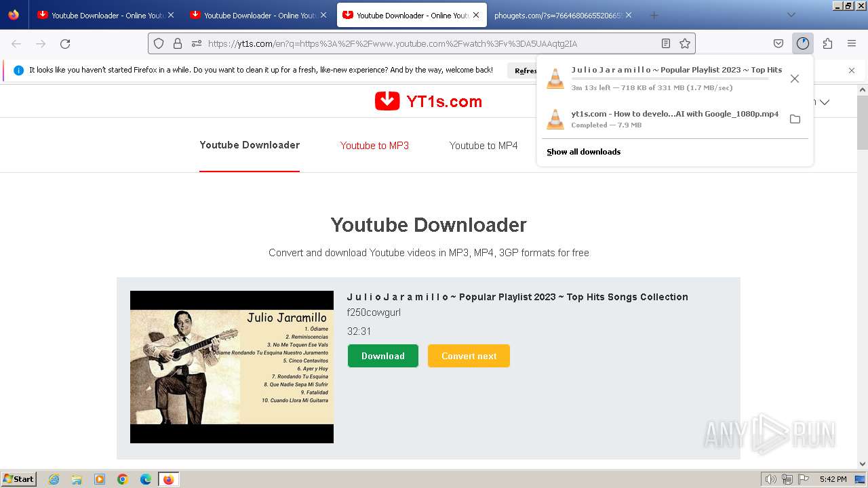This screenshot has width=868, height=488.
Task: Click the network tray icon
Action: click(787, 479)
